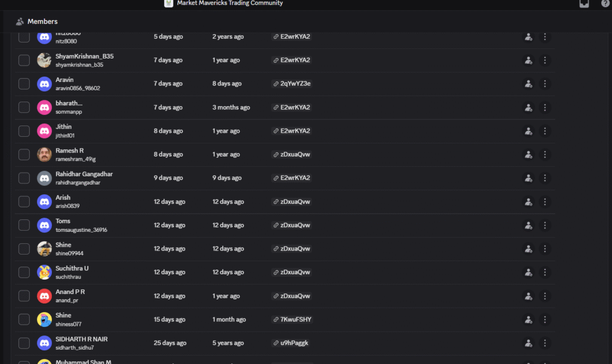Image resolution: width=612 pixels, height=364 pixels.
Task: Open more options menu for Toms
Action: (544, 225)
